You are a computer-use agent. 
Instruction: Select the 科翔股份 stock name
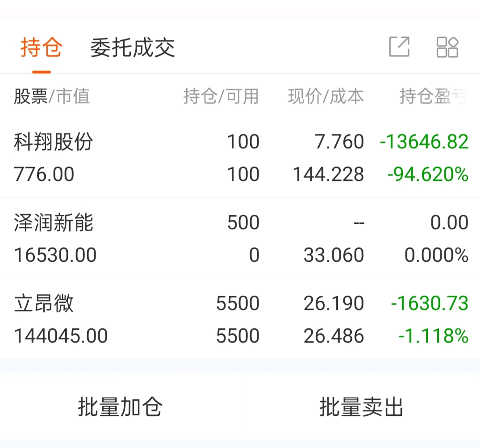coord(54,142)
